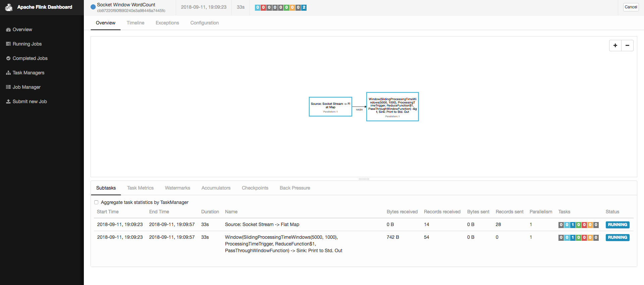Select the Source: Socket Stream table row
Screen dimensions: 644x285
[262, 224]
